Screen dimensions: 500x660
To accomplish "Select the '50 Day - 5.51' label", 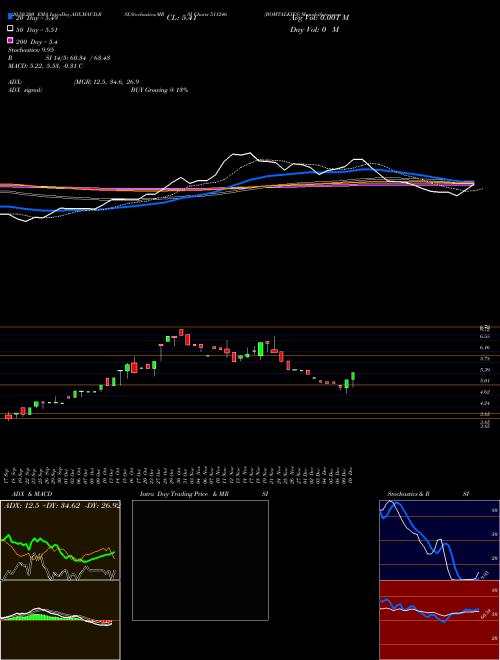I will point(37,30).
